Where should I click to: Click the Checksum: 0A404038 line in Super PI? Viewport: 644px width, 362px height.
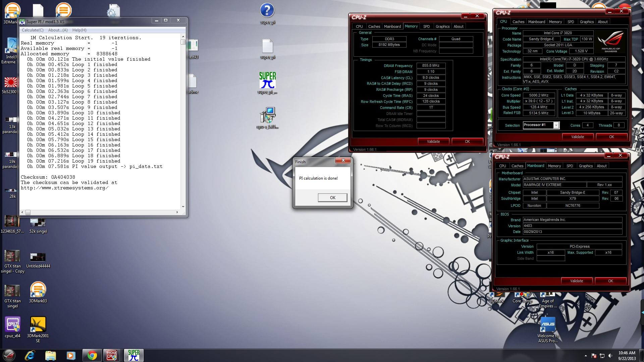(48, 177)
